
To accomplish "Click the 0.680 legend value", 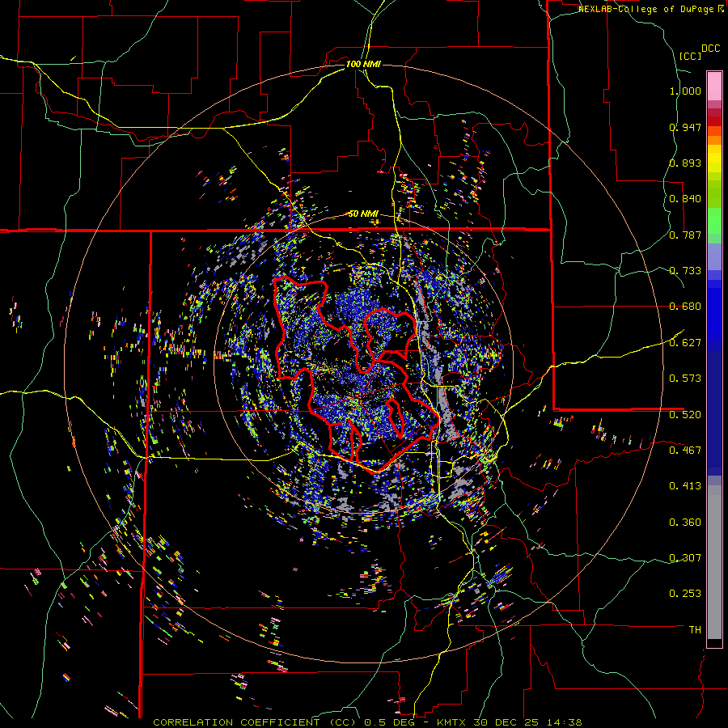I will pyautogui.click(x=685, y=307).
